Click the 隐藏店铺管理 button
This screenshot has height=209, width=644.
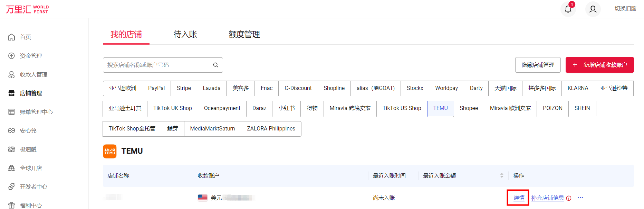538,65
